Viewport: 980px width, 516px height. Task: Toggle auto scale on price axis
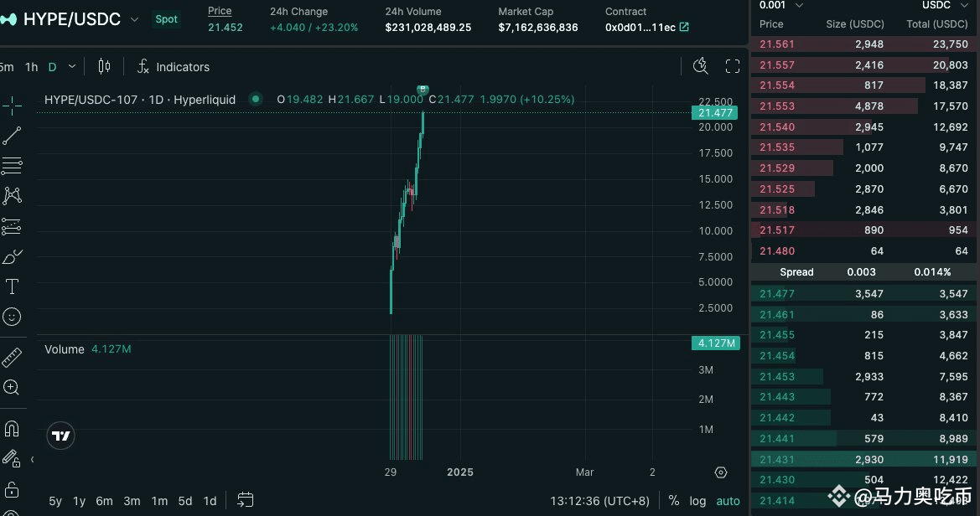click(728, 501)
